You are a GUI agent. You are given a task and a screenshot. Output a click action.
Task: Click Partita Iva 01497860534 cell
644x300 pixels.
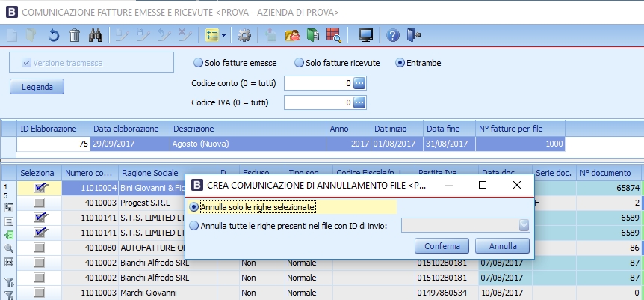[x=447, y=293]
